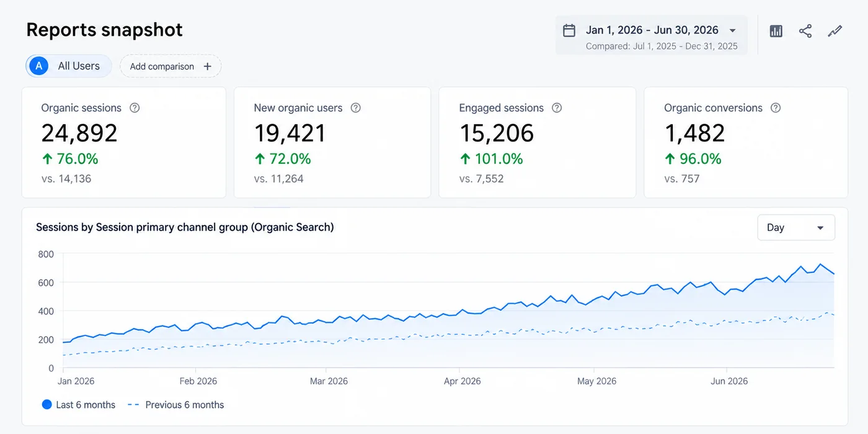This screenshot has width=868, height=434.
Task: Add a comparison
Action: [170, 66]
